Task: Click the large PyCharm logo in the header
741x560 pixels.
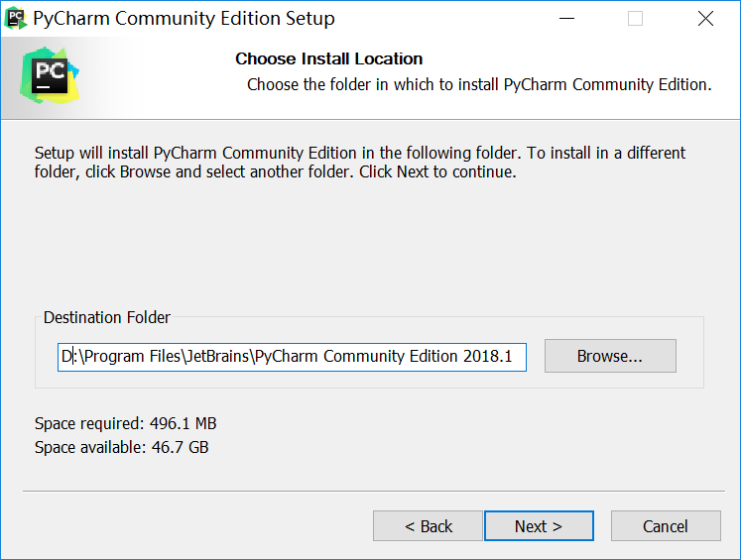Action: (x=49, y=75)
